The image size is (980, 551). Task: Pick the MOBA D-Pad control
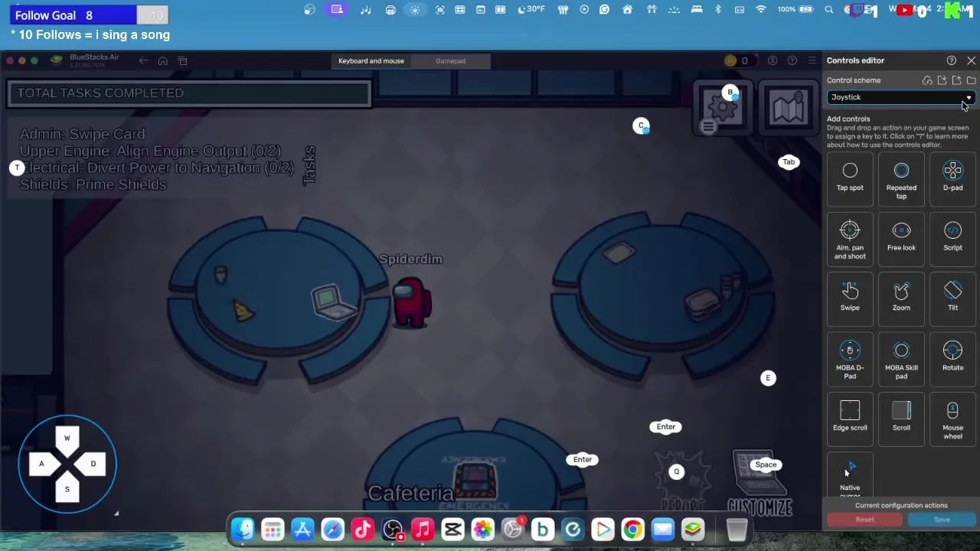pyautogui.click(x=850, y=360)
